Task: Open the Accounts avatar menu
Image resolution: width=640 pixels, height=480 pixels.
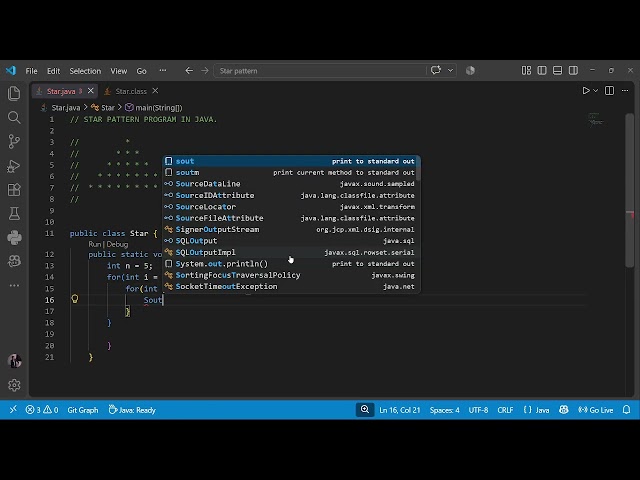Action: (x=14, y=361)
